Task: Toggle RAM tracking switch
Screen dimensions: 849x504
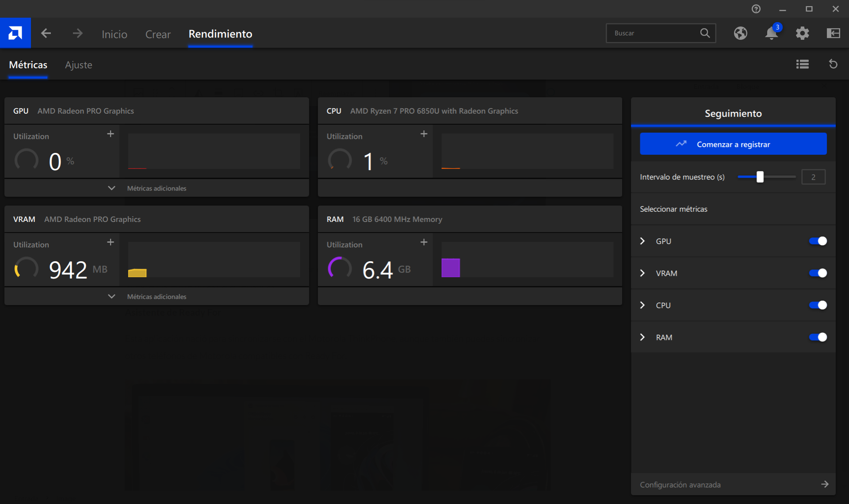Action: (x=818, y=337)
